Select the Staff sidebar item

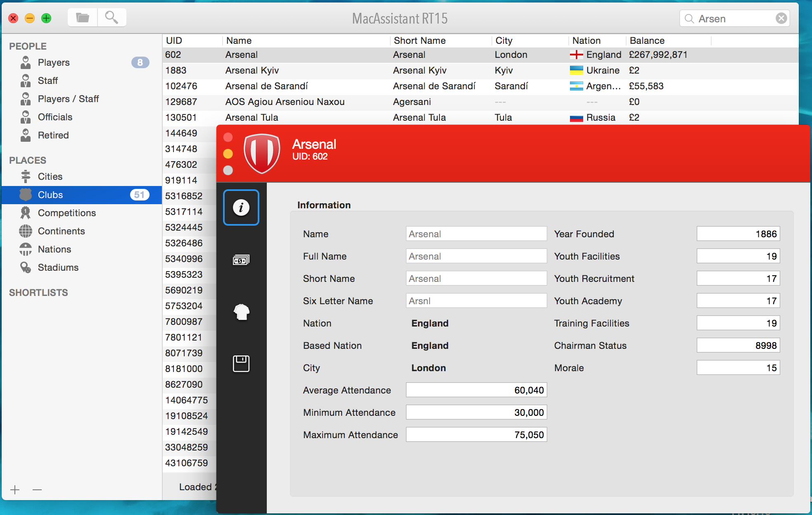coord(83,81)
